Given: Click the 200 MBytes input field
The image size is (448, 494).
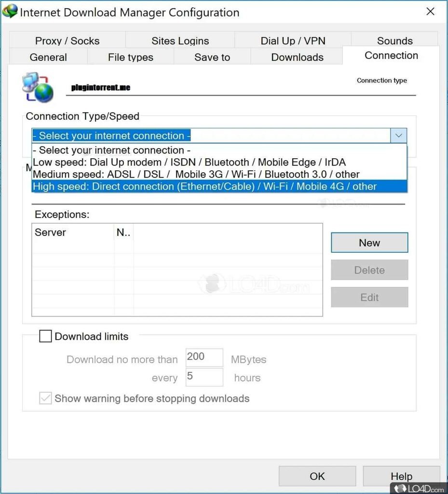Looking at the screenshot, I should click(x=204, y=357).
